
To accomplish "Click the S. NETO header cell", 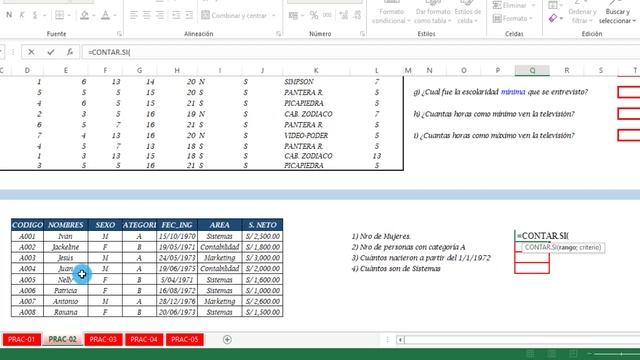I will tap(262, 225).
